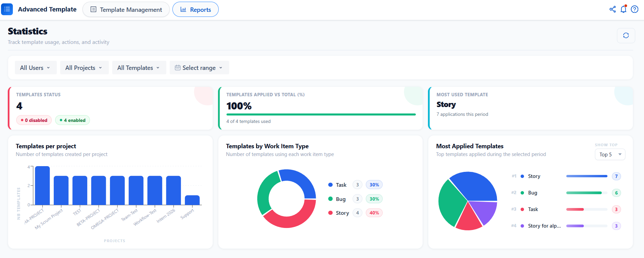
Task: Click the share icon
Action: tap(613, 9)
